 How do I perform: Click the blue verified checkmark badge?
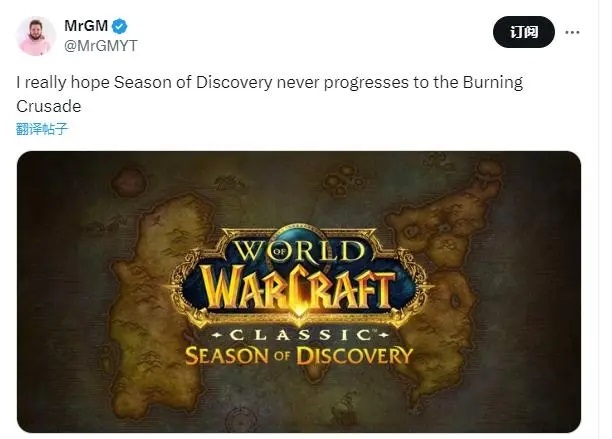coord(119,27)
